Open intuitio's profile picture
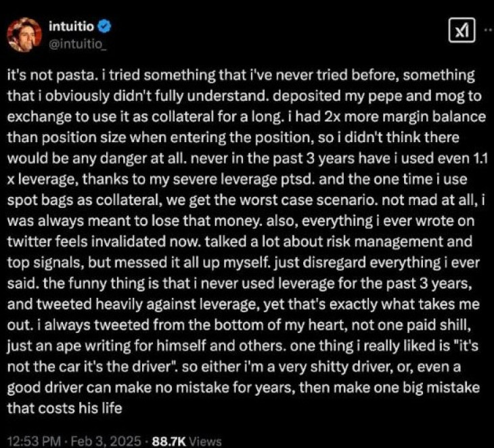494x448 pixels. pyautogui.click(x=25, y=35)
